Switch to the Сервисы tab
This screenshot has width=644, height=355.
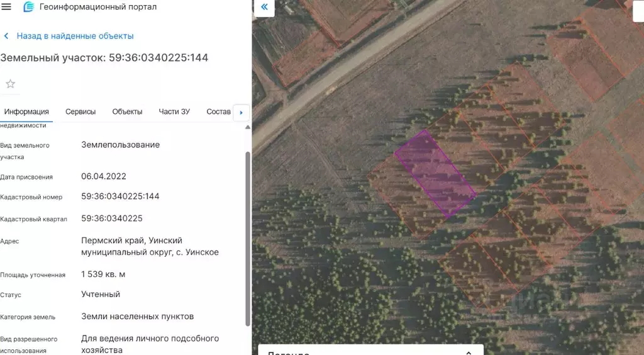[80, 111]
